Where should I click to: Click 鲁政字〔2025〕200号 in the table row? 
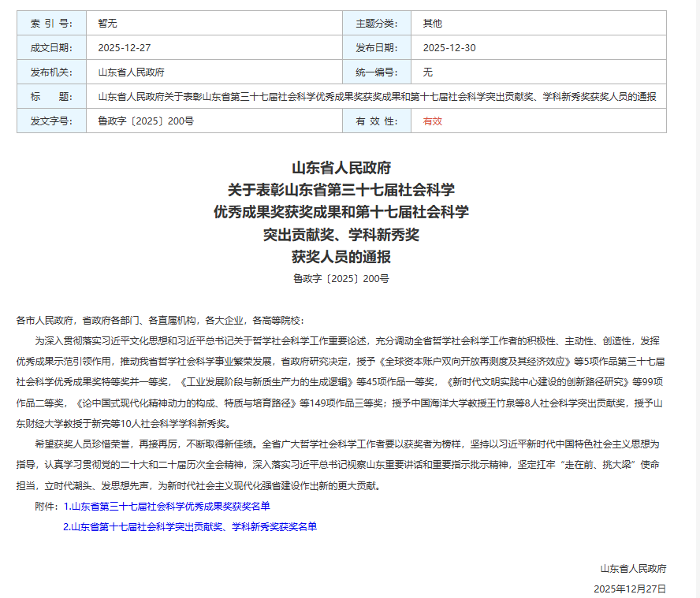(146, 121)
